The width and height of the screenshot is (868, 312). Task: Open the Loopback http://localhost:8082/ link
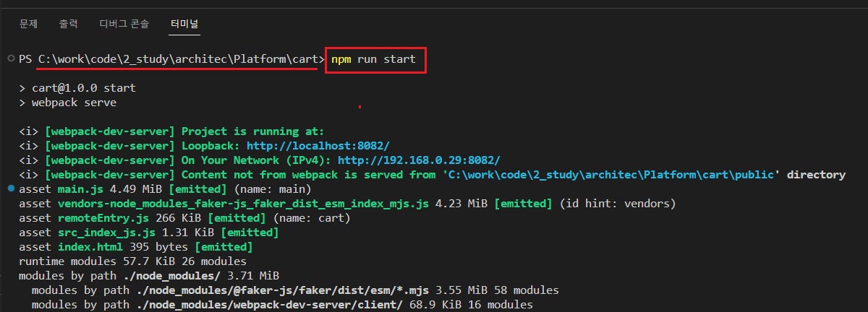click(x=318, y=146)
